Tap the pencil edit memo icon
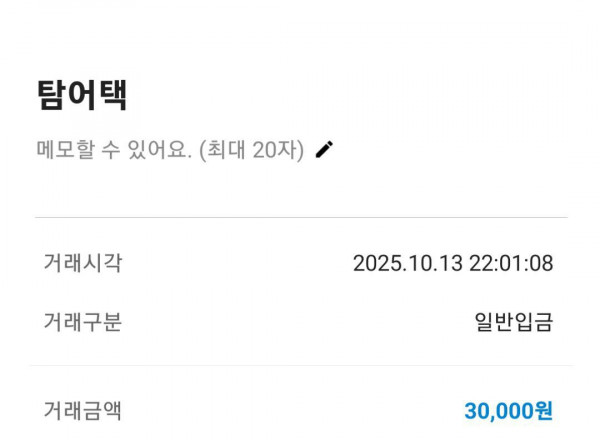Viewport: 600px width, 440px height. pyautogui.click(x=324, y=150)
